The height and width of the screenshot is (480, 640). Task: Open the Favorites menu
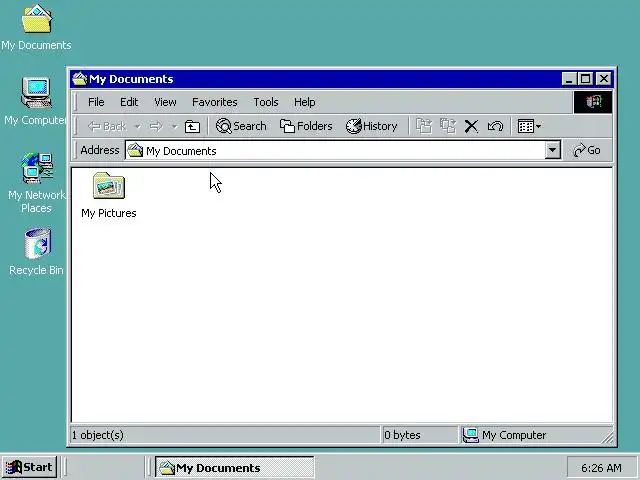(x=215, y=102)
